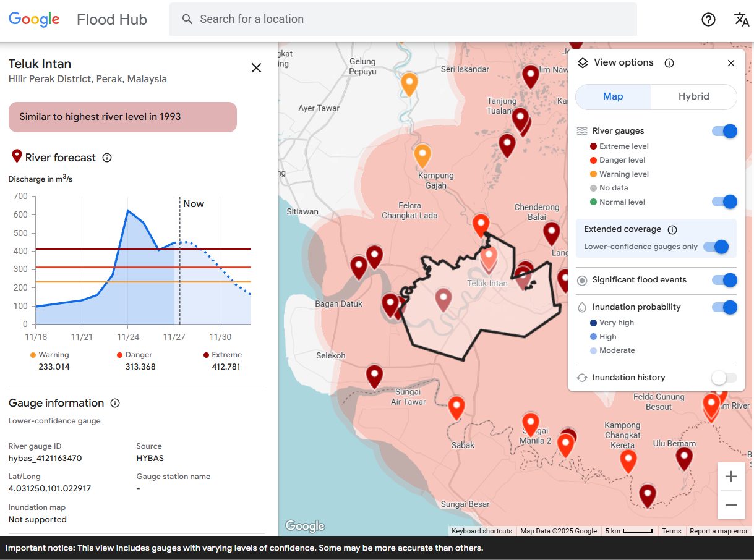This screenshot has height=560, width=754.
Task: Switch to Hybrid map view
Action: click(693, 97)
